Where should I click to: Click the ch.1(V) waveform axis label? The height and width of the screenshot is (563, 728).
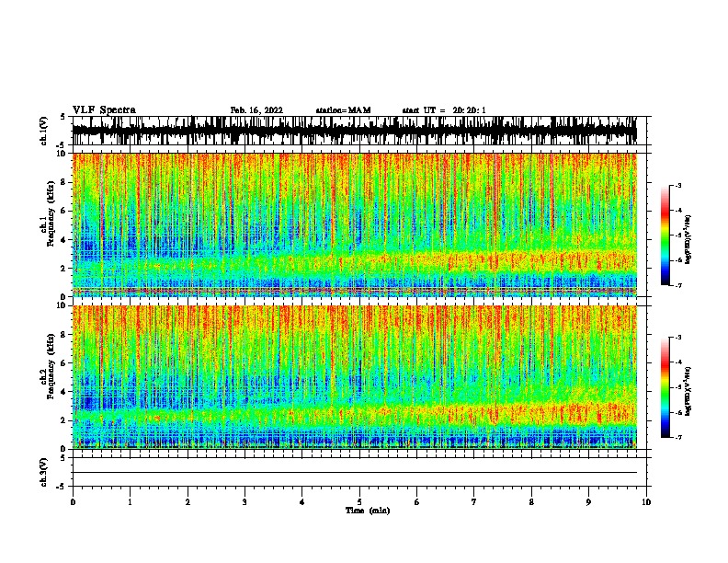pyautogui.click(x=44, y=131)
